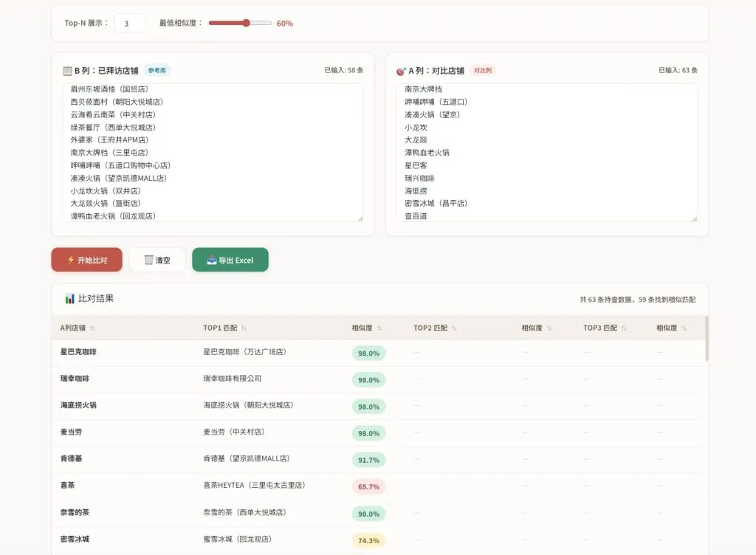
Task: Click the 59 条找到相似匹配 summary text
Action: (x=667, y=300)
